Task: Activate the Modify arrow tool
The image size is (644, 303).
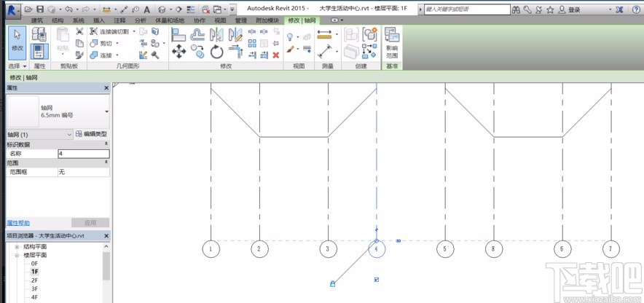Action: [x=17, y=42]
